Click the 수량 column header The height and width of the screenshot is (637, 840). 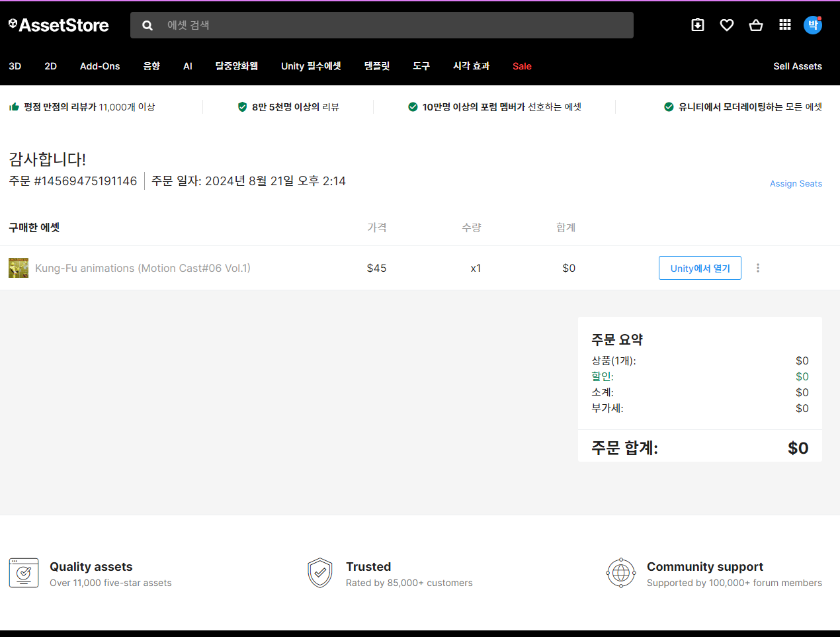[x=472, y=228]
